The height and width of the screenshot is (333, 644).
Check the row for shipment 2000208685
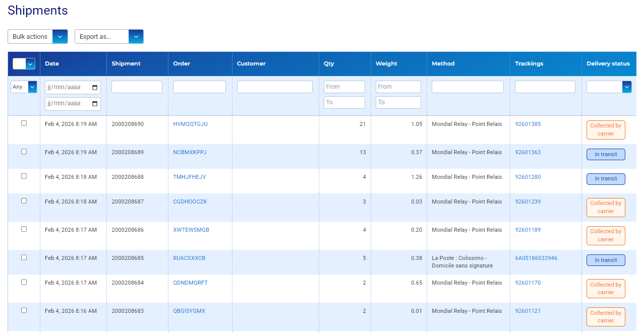[x=24, y=257]
